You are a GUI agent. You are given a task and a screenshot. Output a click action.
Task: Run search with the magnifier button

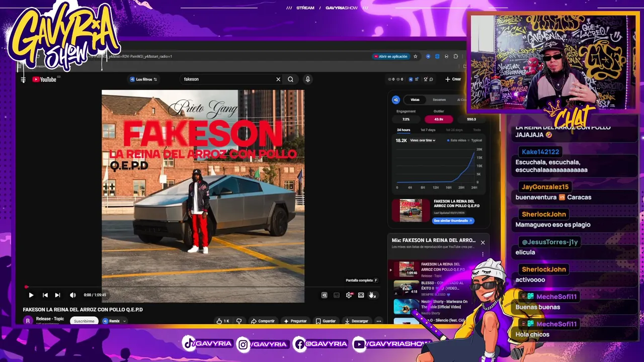tap(290, 79)
